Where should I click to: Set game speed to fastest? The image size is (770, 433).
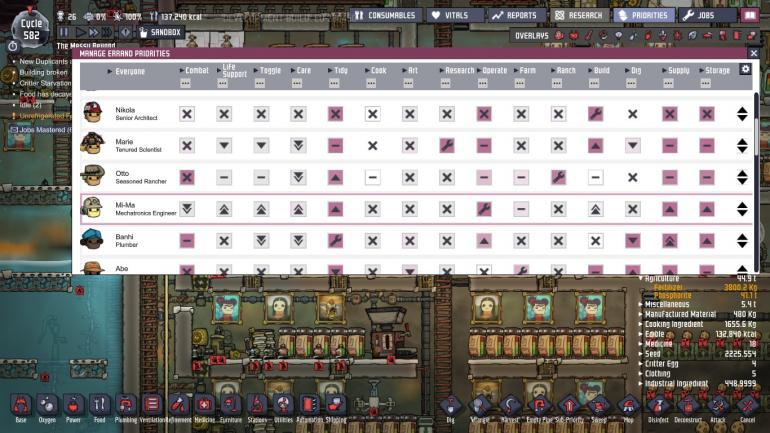[x=107, y=32]
